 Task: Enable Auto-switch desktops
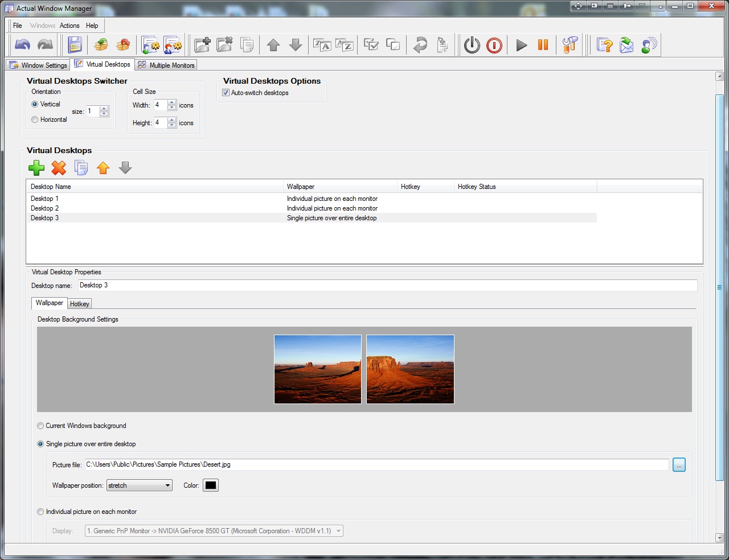coord(226,92)
